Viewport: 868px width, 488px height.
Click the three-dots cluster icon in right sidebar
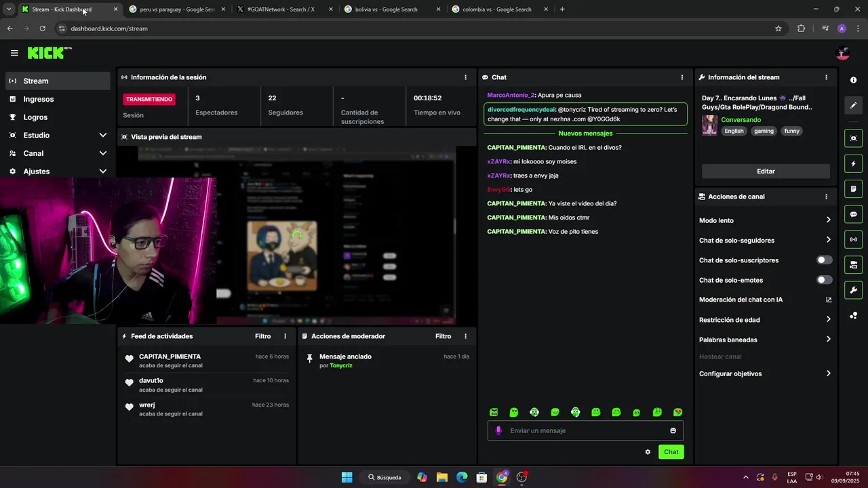(853, 315)
